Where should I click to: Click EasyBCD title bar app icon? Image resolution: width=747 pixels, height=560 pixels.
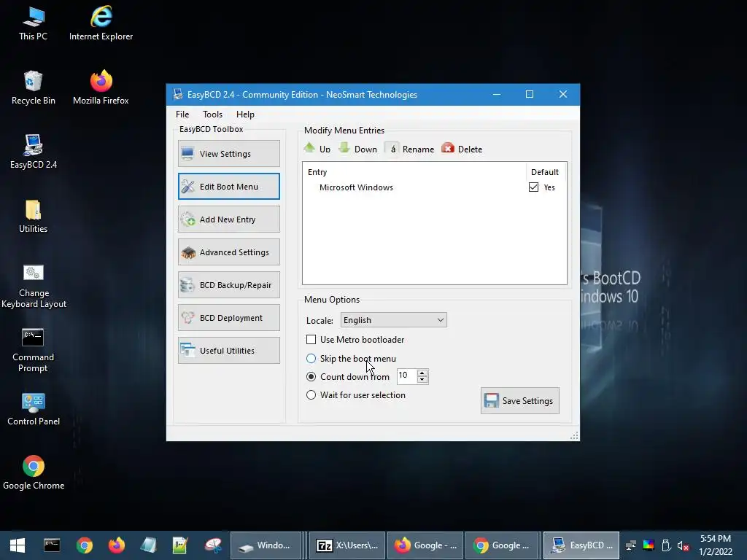(x=178, y=94)
